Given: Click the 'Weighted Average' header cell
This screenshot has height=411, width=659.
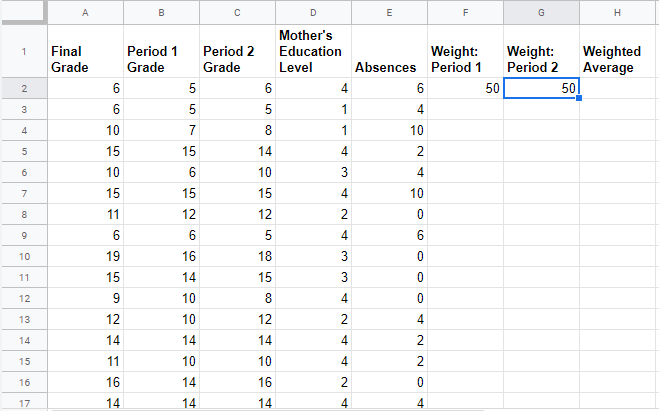Looking at the screenshot, I should coord(617,51).
